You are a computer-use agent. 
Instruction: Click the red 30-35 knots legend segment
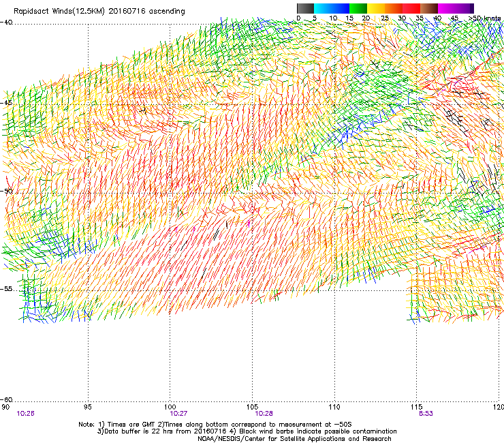[x=411, y=8]
